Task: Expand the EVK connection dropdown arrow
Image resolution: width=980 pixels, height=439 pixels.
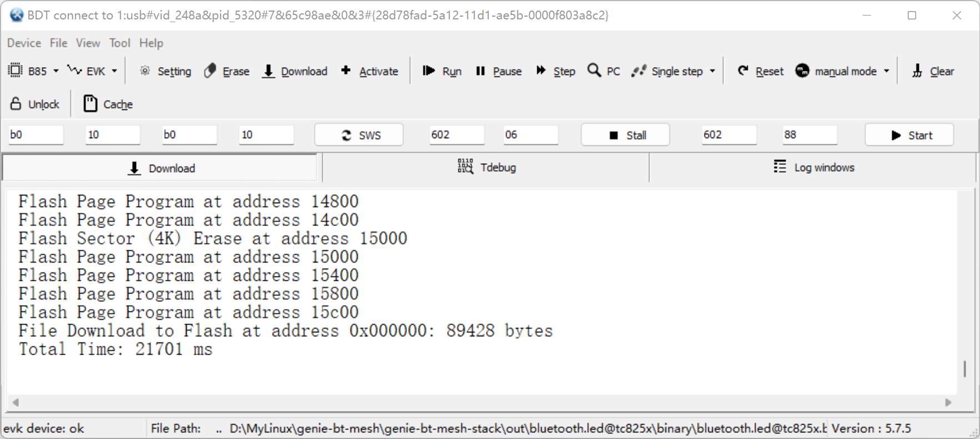Action: 114,72
